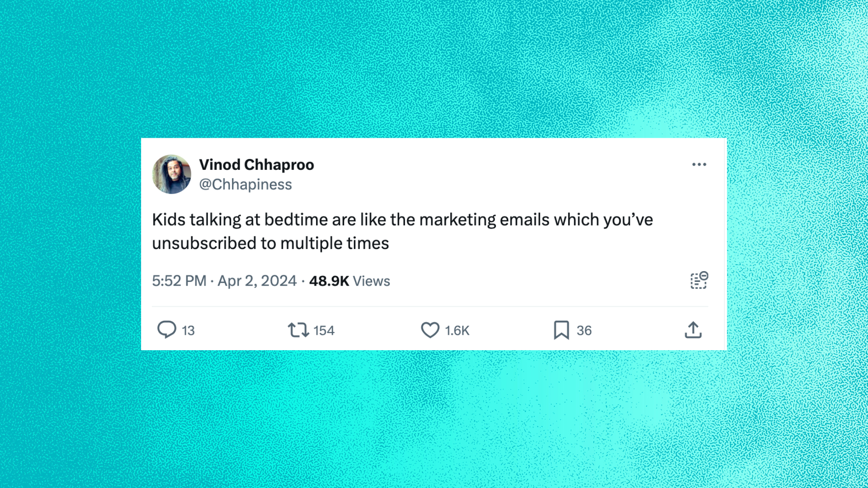Screen dimensions: 868x488
Task: Like the tweet with the heart icon
Action: click(430, 330)
